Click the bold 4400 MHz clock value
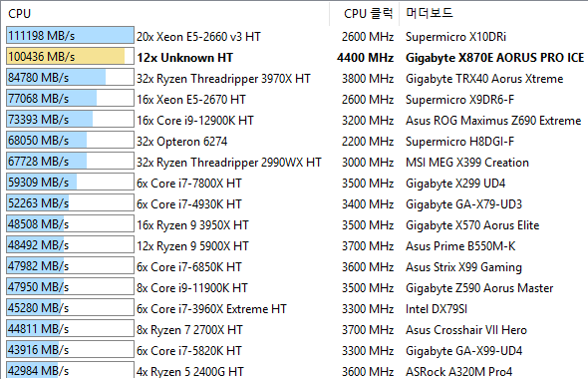The width and height of the screenshot is (588, 379). (x=365, y=58)
